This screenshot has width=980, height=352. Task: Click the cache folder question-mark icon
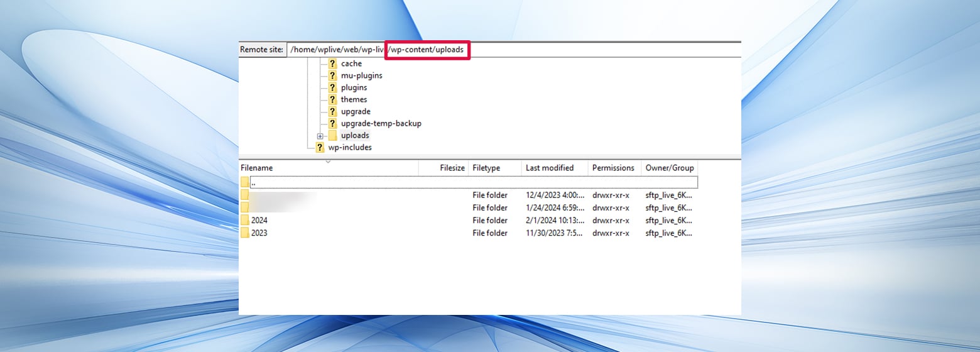coord(332,63)
